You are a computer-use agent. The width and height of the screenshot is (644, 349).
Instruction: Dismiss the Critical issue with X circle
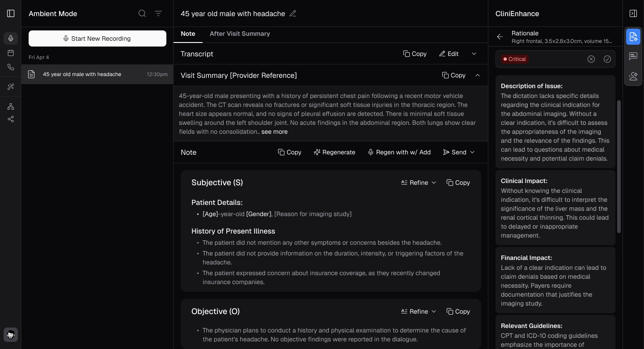pyautogui.click(x=591, y=59)
